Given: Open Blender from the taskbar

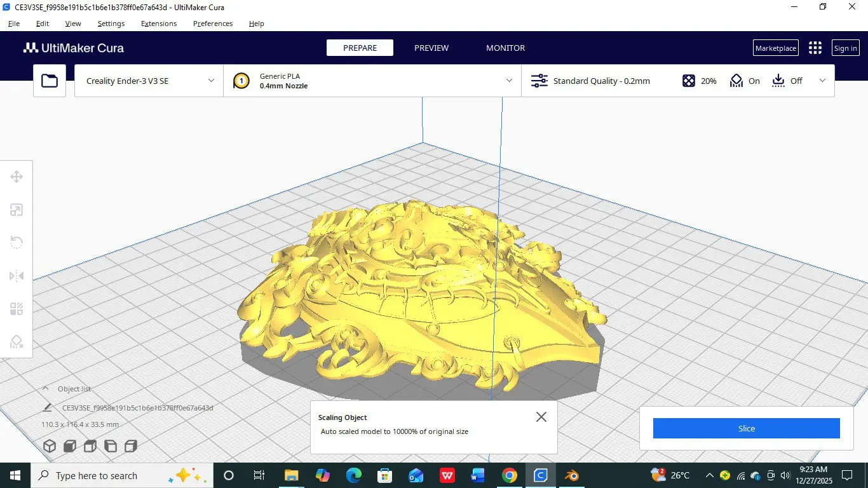Looking at the screenshot, I should 571,475.
